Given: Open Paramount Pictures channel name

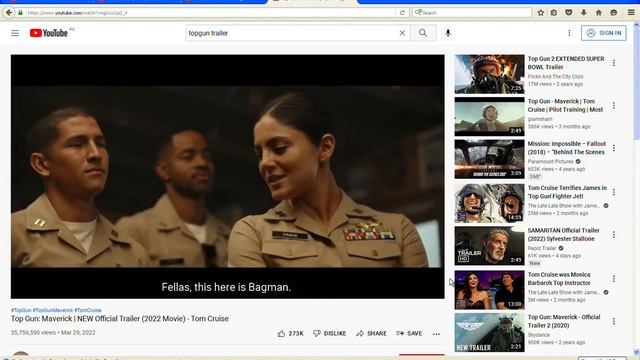Looking at the screenshot, I should (550, 161).
